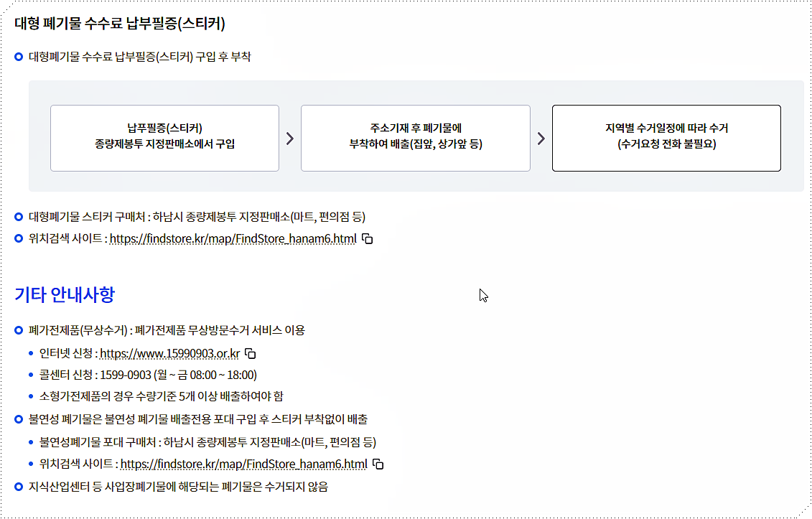Click the 소형가전제품 5개 이상 배출 line
812x519 pixels.
[x=162, y=396]
